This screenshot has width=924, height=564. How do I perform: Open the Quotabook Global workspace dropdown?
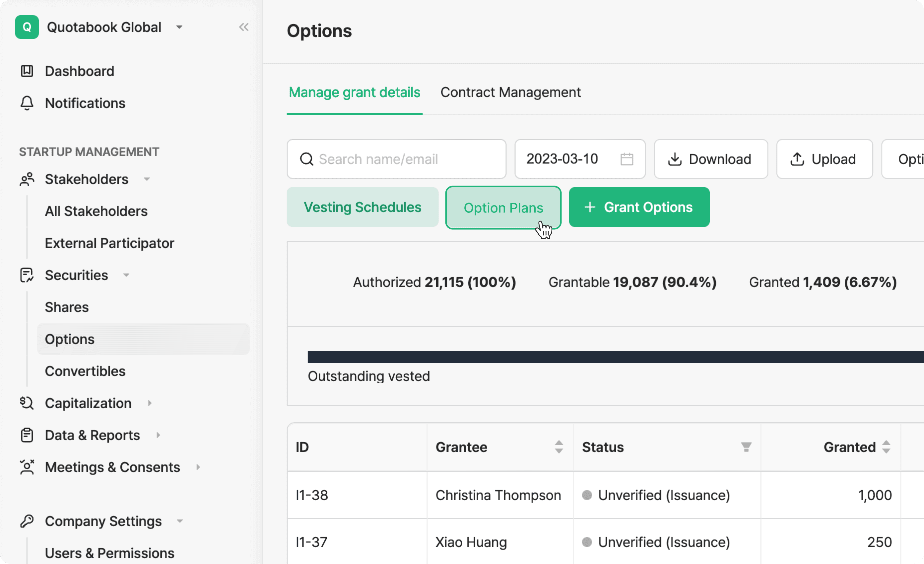pos(179,27)
